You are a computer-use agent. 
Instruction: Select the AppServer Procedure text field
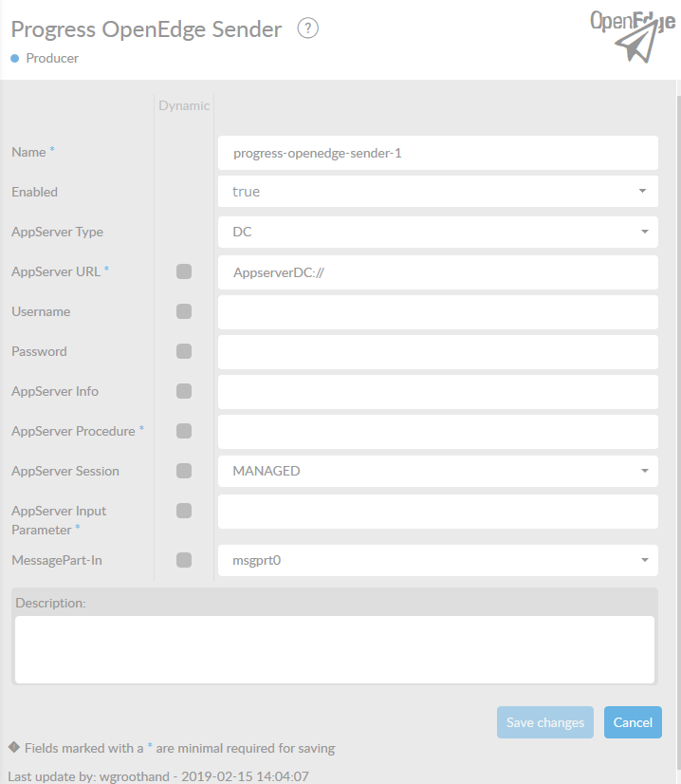[x=437, y=431]
